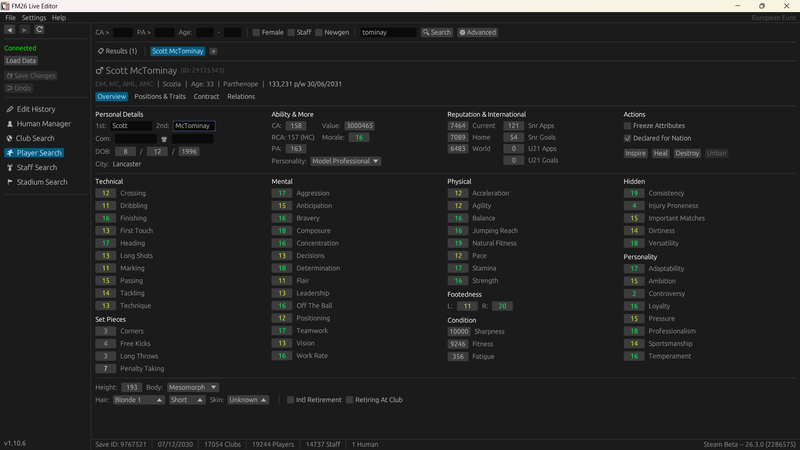Switch to the Relations tab
800x450 pixels.
[241, 96]
